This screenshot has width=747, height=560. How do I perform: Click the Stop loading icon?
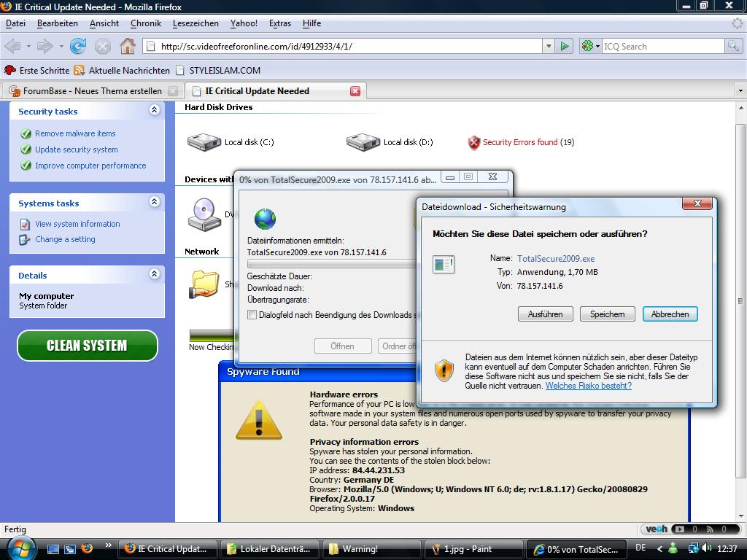102,46
